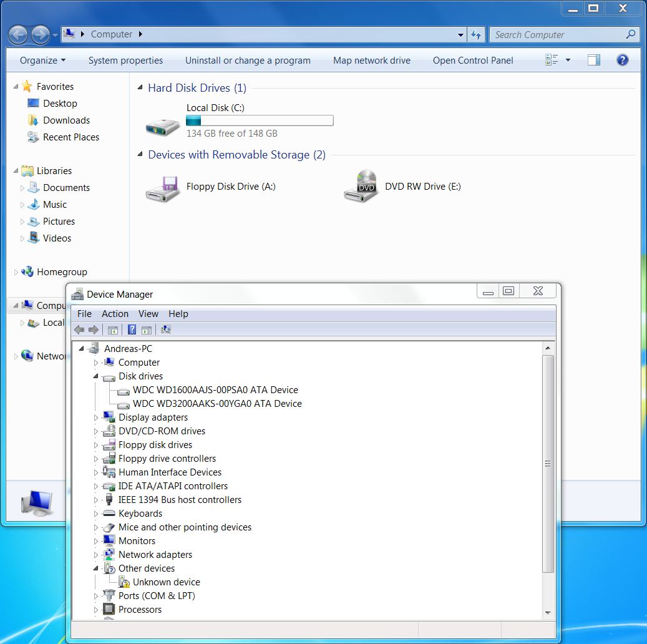This screenshot has height=644, width=647.
Task: Click the Explorer Help question mark icon
Action: coord(622,61)
